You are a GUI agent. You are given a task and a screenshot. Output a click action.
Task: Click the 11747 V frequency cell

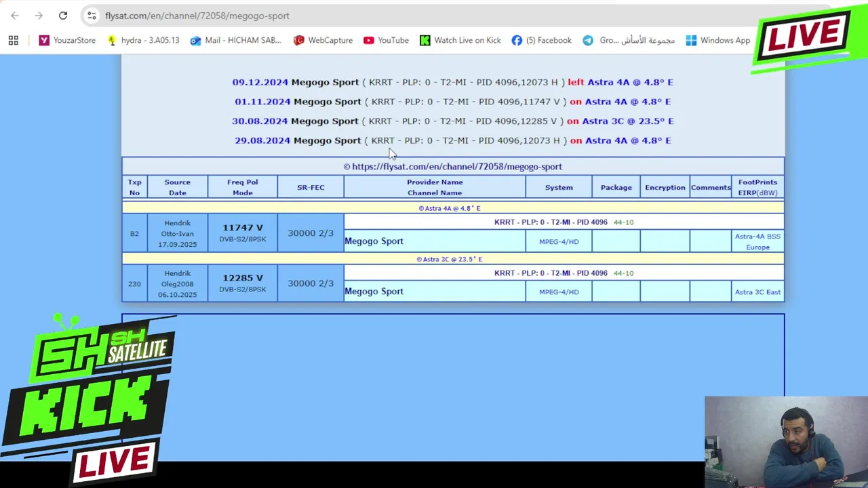click(243, 233)
